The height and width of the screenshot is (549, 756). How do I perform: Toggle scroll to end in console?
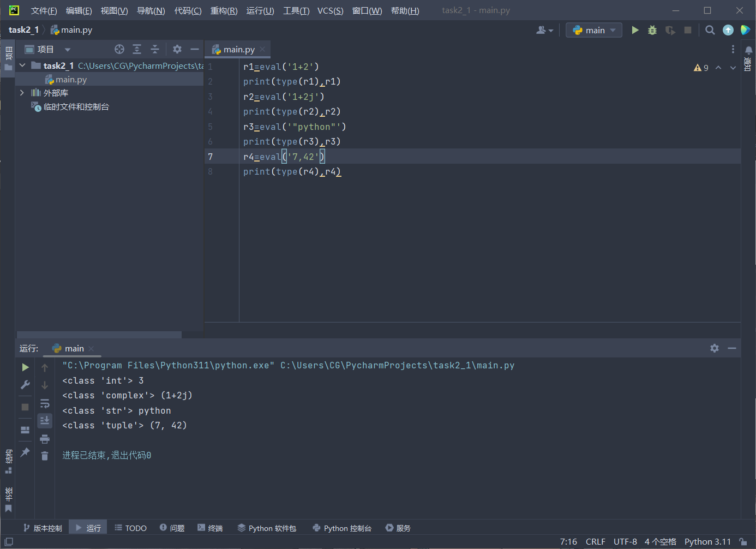pyautogui.click(x=45, y=420)
